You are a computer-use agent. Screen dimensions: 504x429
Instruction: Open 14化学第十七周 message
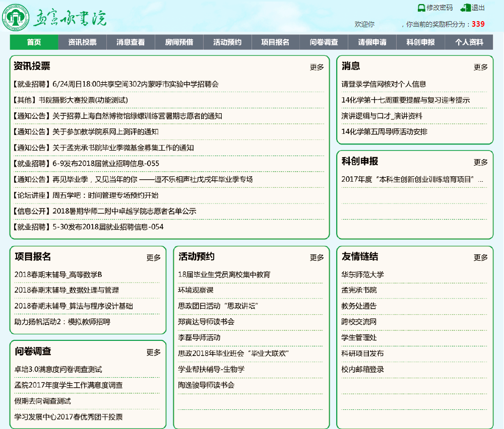click(406, 100)
